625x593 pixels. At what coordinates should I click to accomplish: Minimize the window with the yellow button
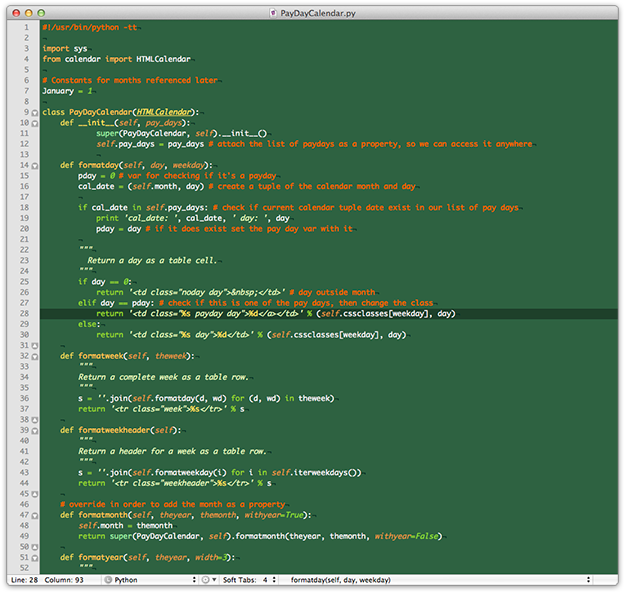(x=29, y=13)
